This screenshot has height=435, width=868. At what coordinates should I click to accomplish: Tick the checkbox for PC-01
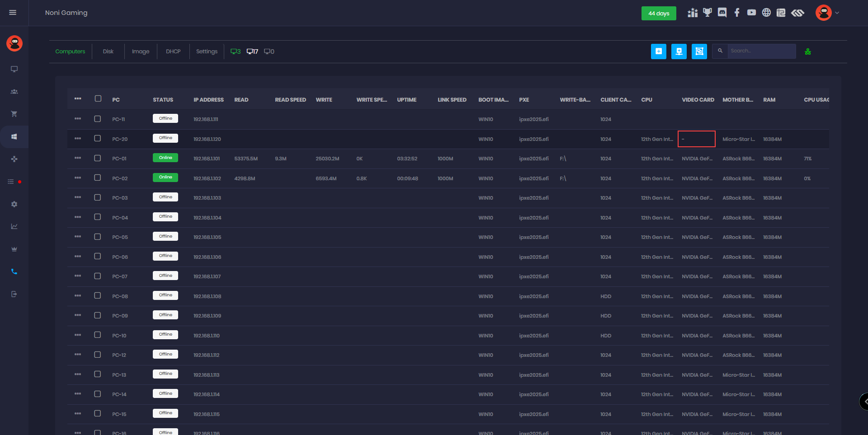97,158
